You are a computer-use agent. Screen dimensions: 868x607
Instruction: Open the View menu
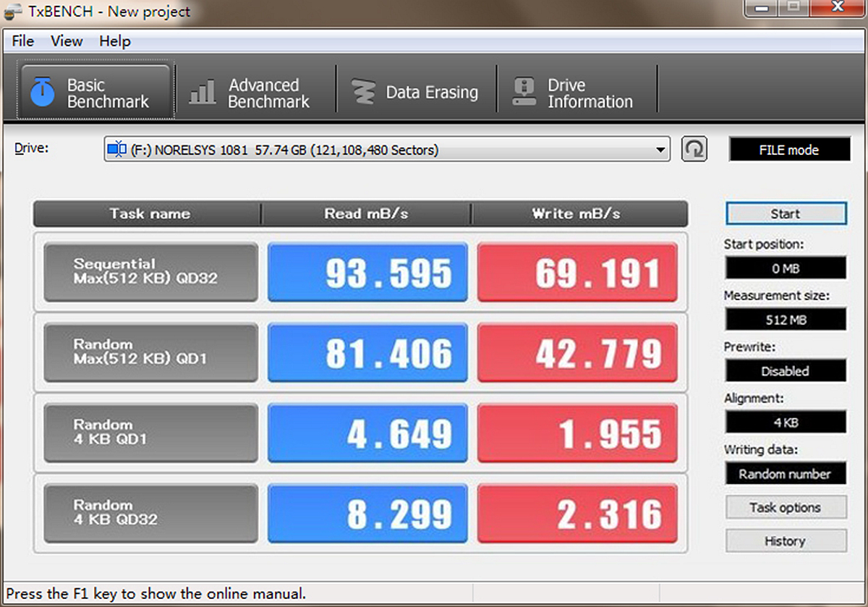[67, 41]
